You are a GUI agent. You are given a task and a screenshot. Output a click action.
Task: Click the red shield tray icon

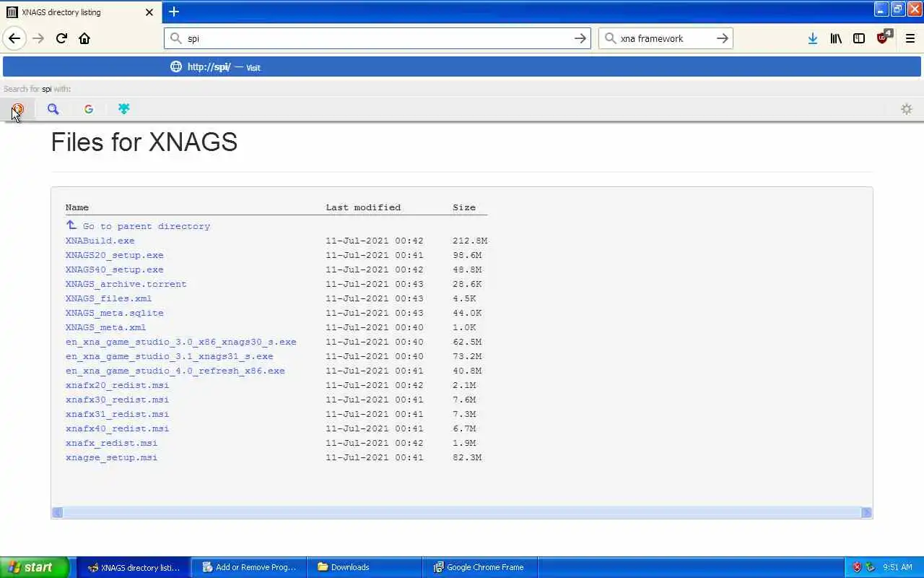(857, 567)
